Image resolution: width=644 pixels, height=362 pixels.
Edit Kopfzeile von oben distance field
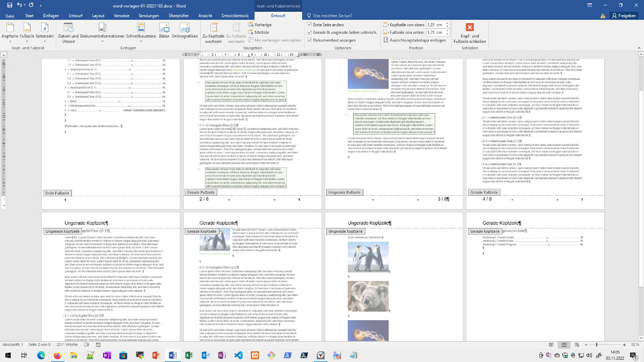(434, 25)
